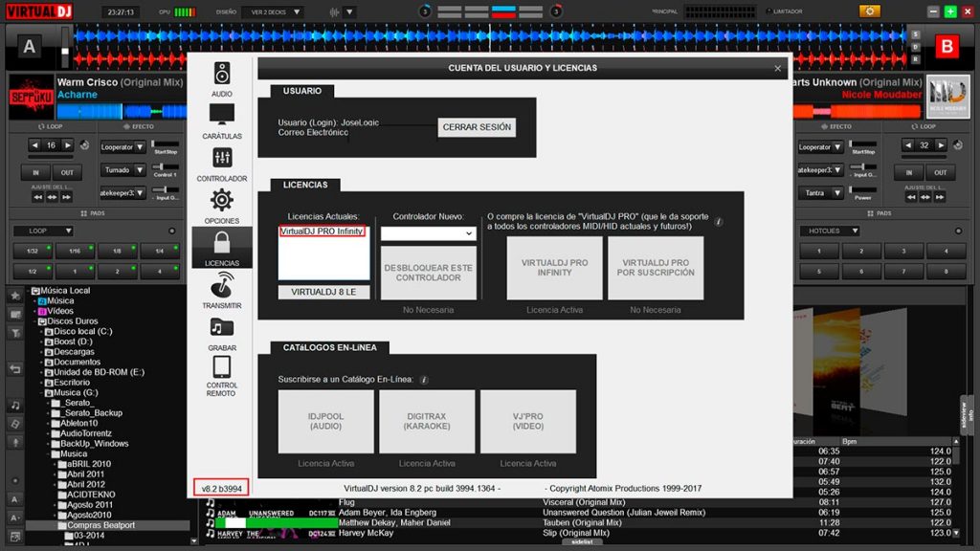Click the Digitrax (Karaoke) catalog button
980x551 pixels.
click(x=427, y=422)
